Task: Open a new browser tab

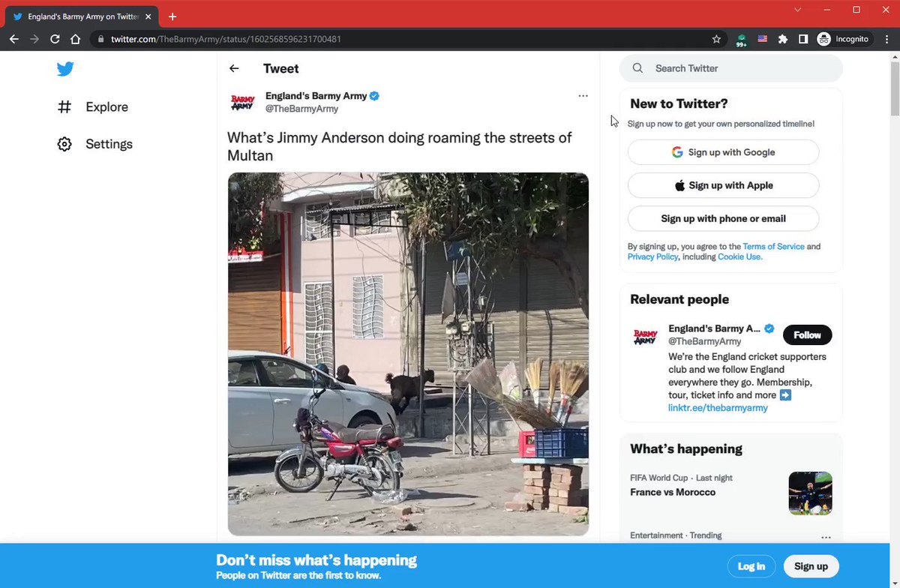Action: tap(172, 16)
